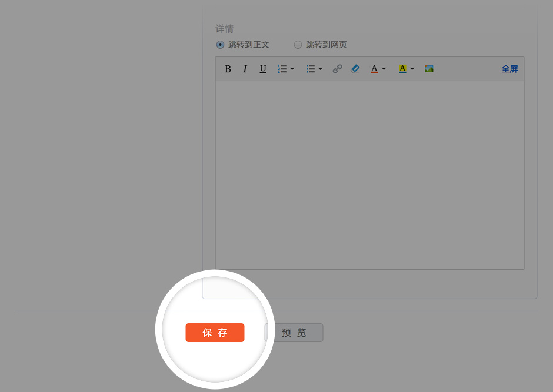Insert an unordered bullet list
553x392 pixels.
click(x=311, y=69)
